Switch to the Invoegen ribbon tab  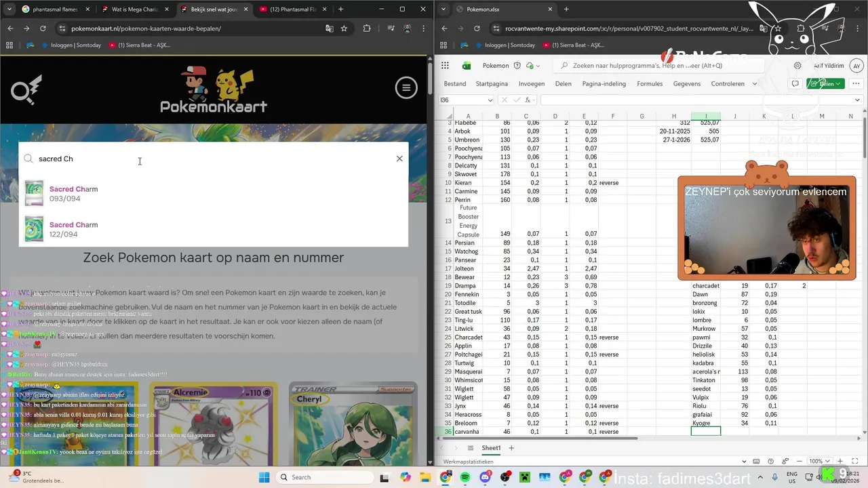532,83
